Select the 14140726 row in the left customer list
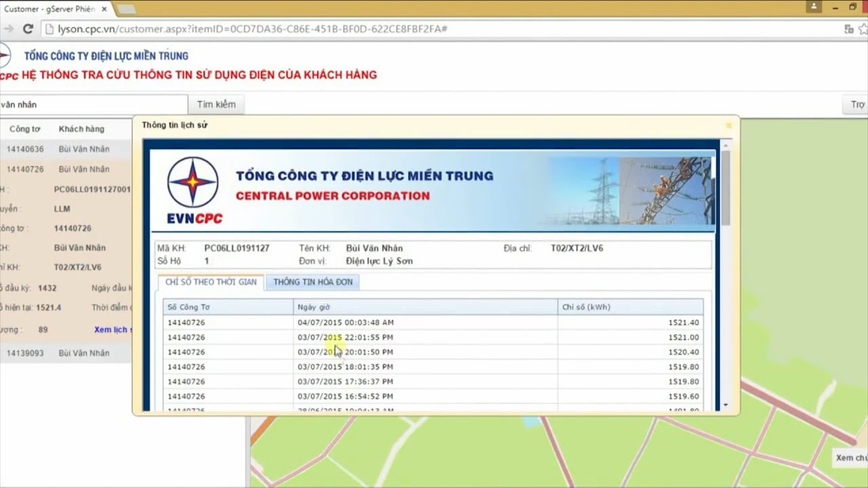The image size is (868, 488). tap(66, 169)
